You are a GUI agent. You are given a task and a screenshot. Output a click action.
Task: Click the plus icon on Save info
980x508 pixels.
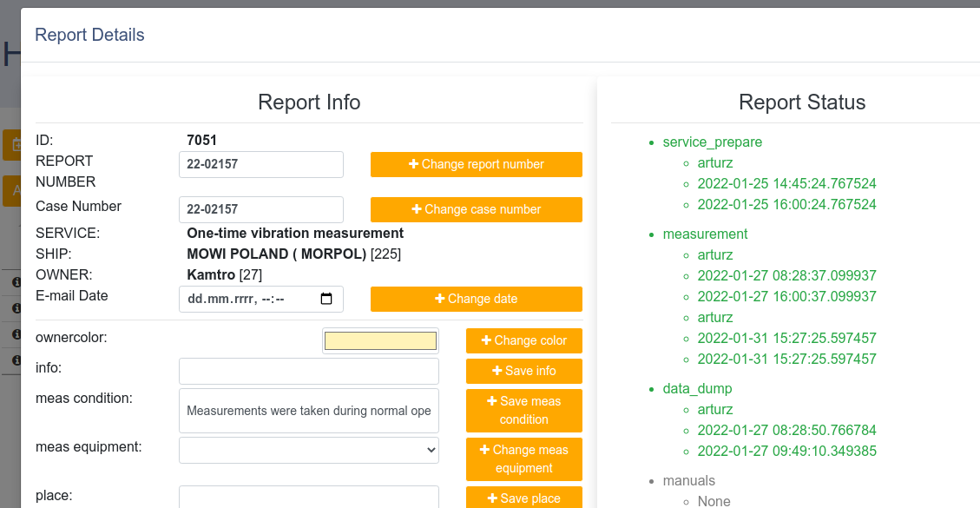[x=497, y=371]
